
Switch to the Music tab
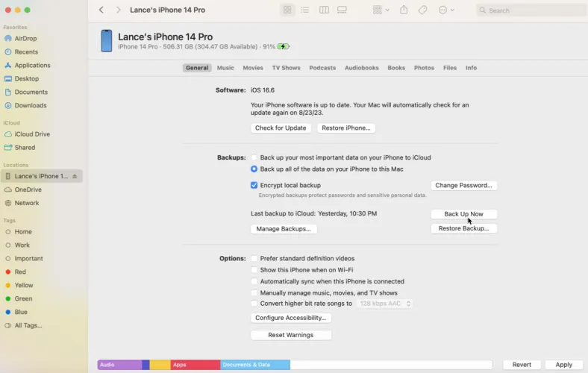225,68
